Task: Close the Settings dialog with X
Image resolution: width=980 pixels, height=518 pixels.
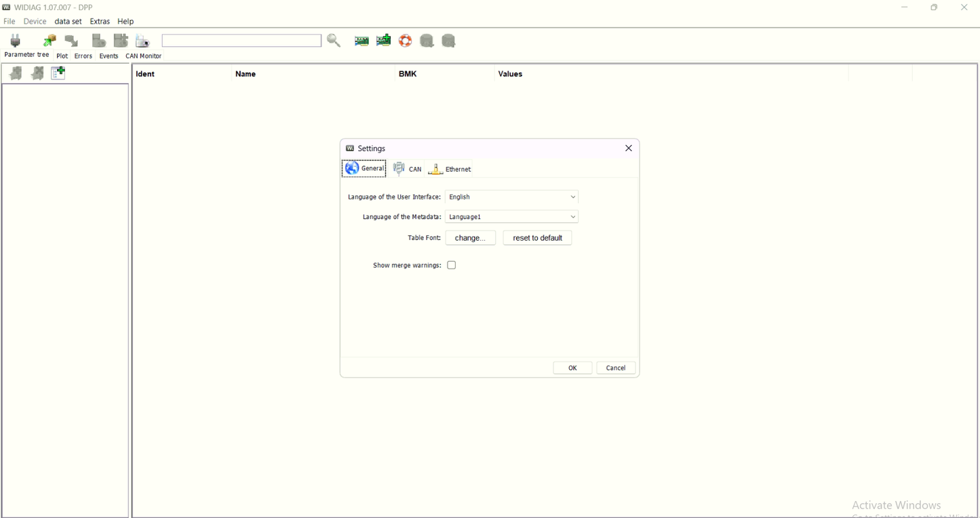Action: (629, 148)
